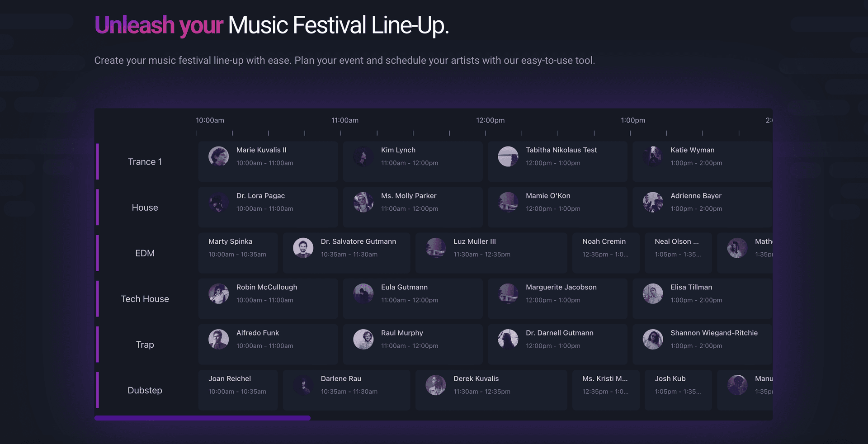Image resolution: width=868 pixels, height=444 pixels.
Task: Click Dr. Salvatore Gutmann's avatar
Action: 303,247
